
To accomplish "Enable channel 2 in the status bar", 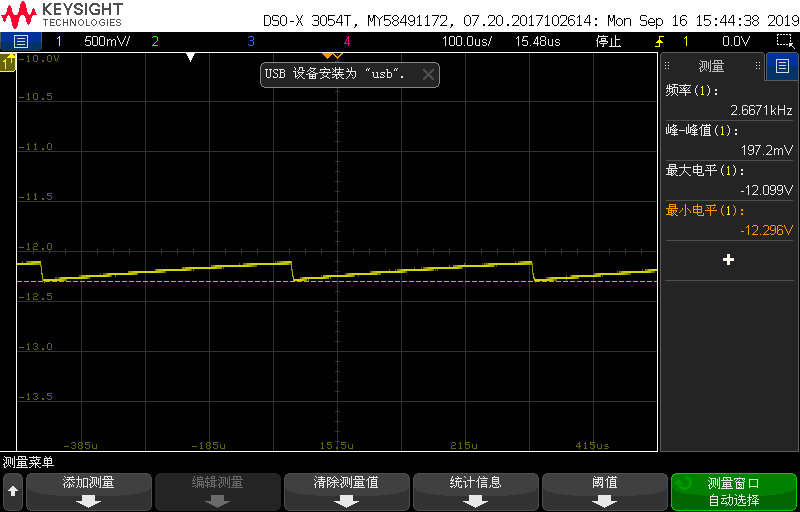I will tap(155, 41).
